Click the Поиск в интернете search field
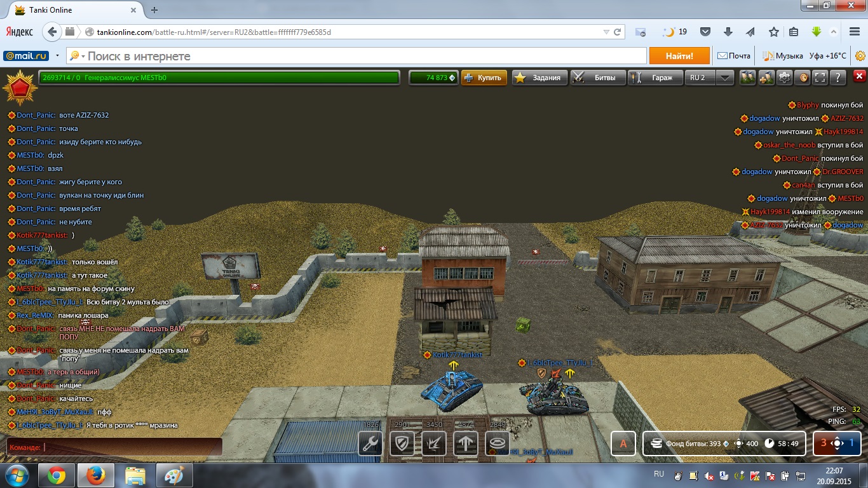Image resolution: width=868 pixels, height=488 pixels. click(x=356, y=56)
